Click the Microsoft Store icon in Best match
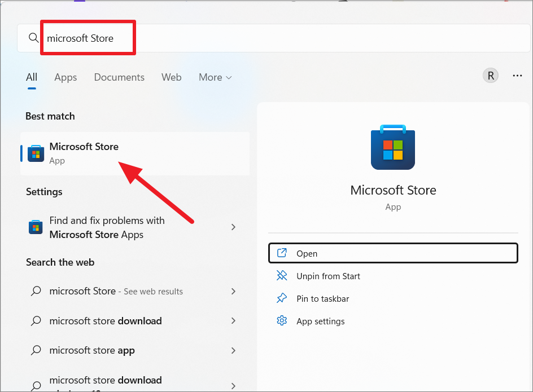 coord(36,153)
